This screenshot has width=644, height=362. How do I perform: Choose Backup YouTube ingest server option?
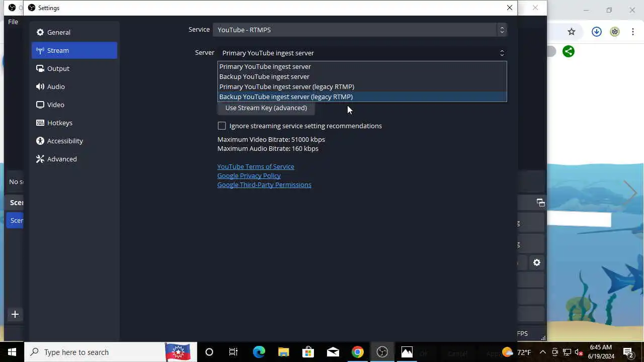(x=362, y=76)
